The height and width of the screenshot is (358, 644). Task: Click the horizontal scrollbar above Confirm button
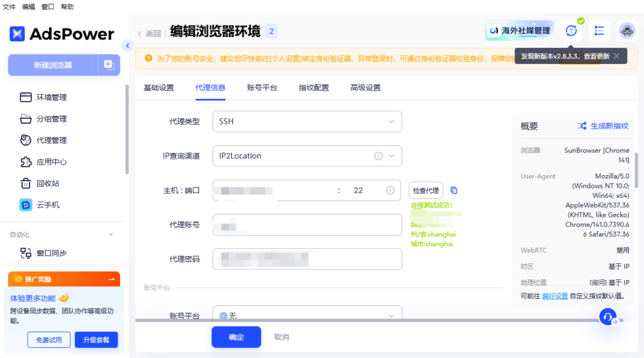[x=365, y=321]
